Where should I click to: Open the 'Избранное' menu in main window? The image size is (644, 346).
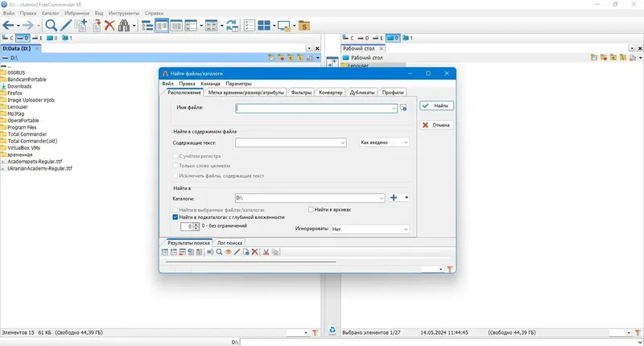(x=76, y=13)
